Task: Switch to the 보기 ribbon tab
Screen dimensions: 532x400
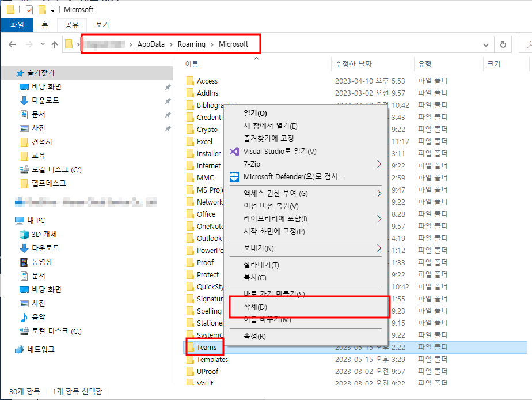Action: coord(102,25)
